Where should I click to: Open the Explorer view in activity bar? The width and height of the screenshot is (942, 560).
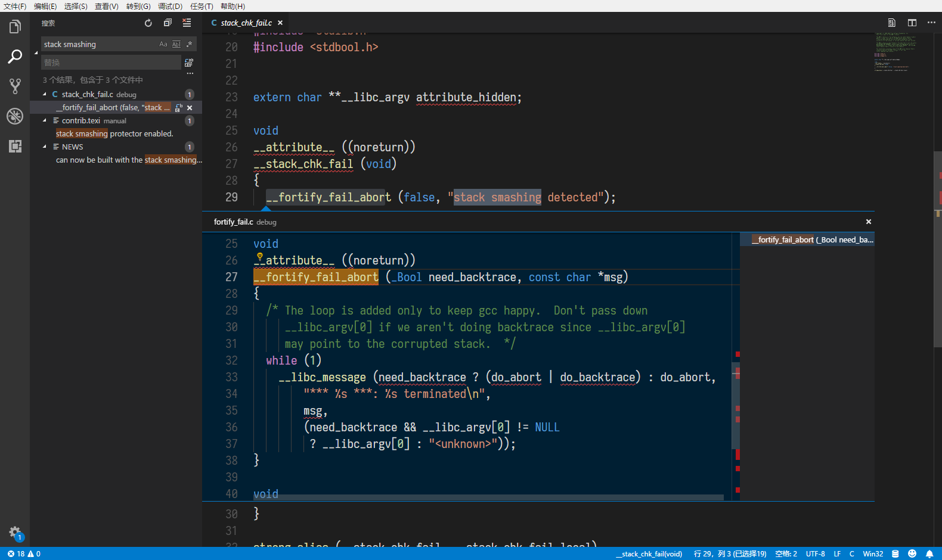(x=15, y=27)
